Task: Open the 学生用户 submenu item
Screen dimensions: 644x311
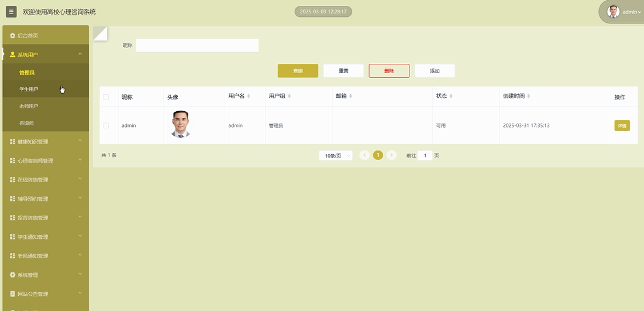Action: 29,89
